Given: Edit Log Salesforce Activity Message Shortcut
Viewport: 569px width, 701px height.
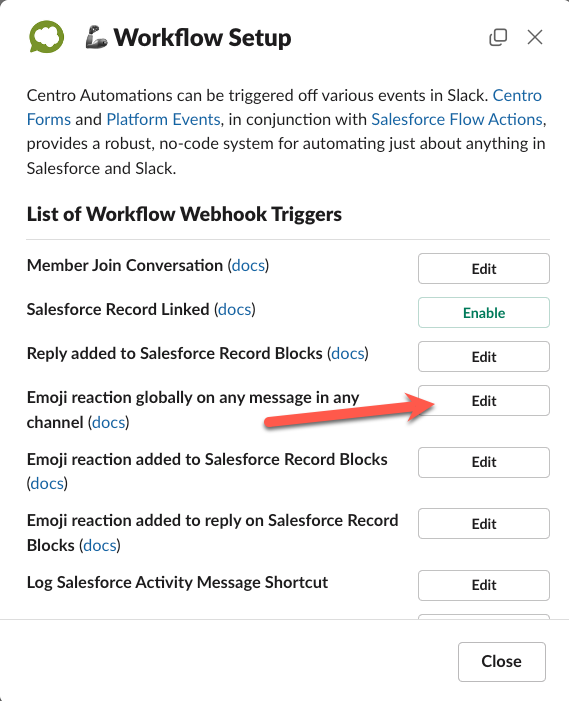Looking at the screenshot, I should pos(484,585).
